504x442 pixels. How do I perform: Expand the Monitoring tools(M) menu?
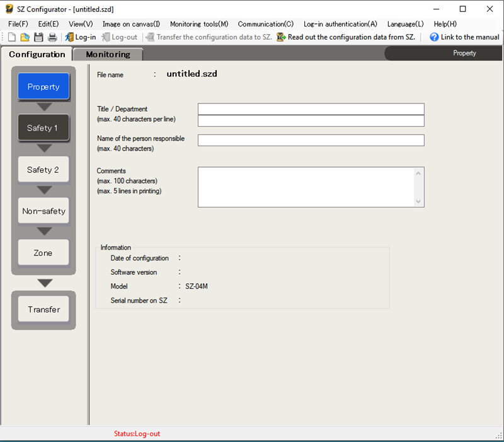click(x=199, y=24)
